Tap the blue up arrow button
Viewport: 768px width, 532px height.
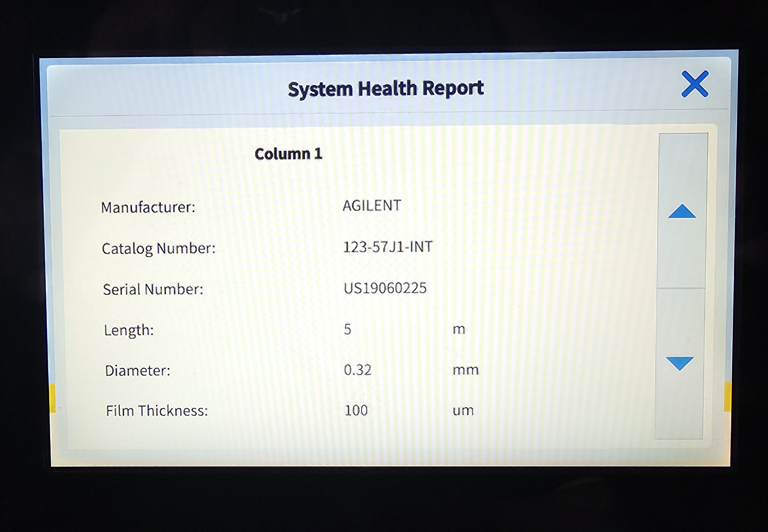(x=682, y=211)
